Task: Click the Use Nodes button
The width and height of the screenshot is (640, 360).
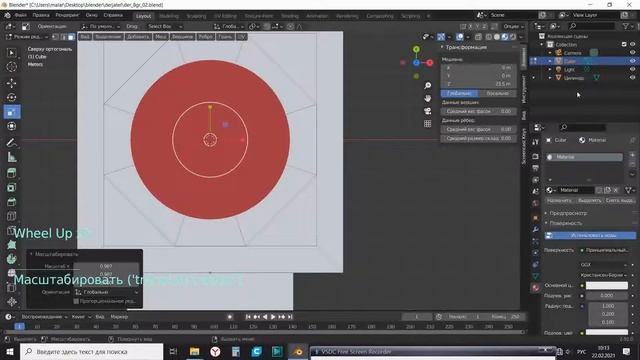Action: point(591,236)
